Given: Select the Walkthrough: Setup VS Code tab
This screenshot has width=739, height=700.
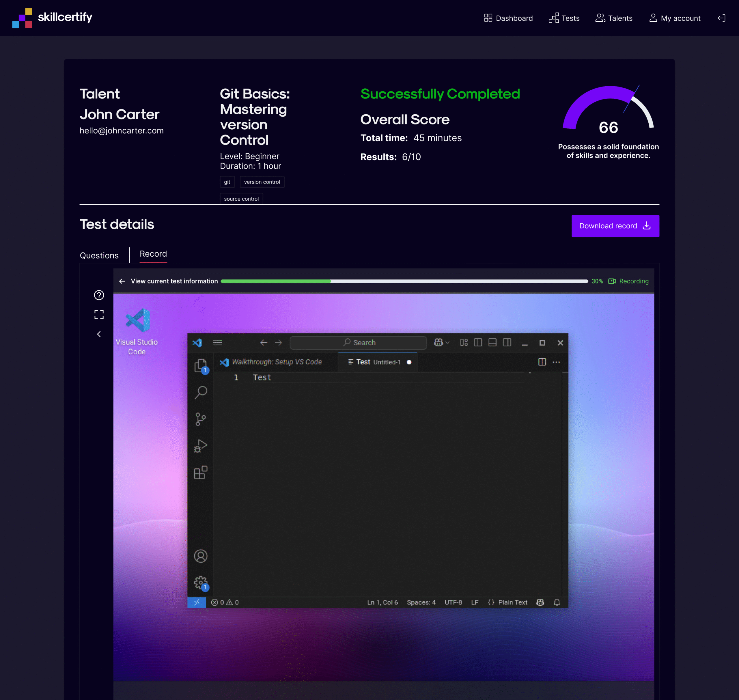Looking at the screenshot, I should tap(276, 362).
